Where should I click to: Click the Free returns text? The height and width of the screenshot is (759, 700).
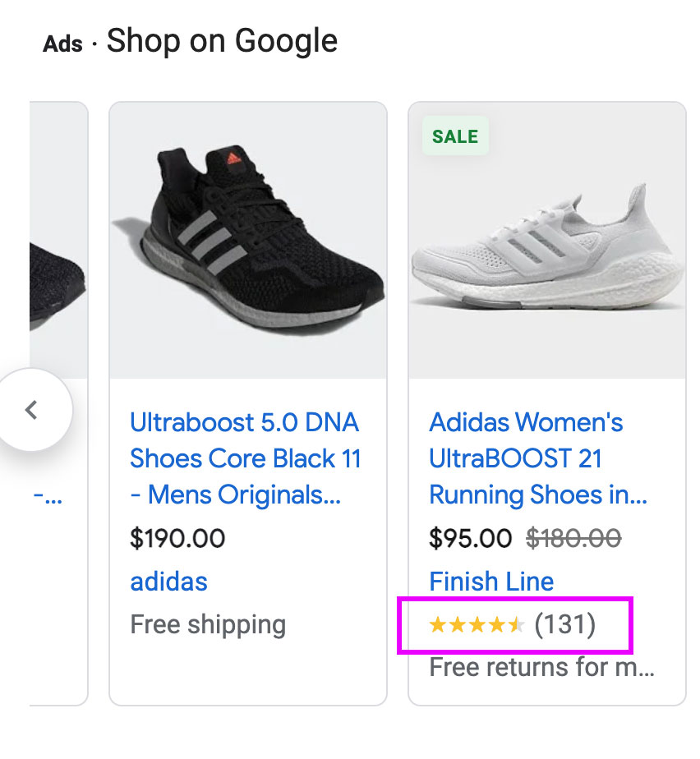(541, 667)
